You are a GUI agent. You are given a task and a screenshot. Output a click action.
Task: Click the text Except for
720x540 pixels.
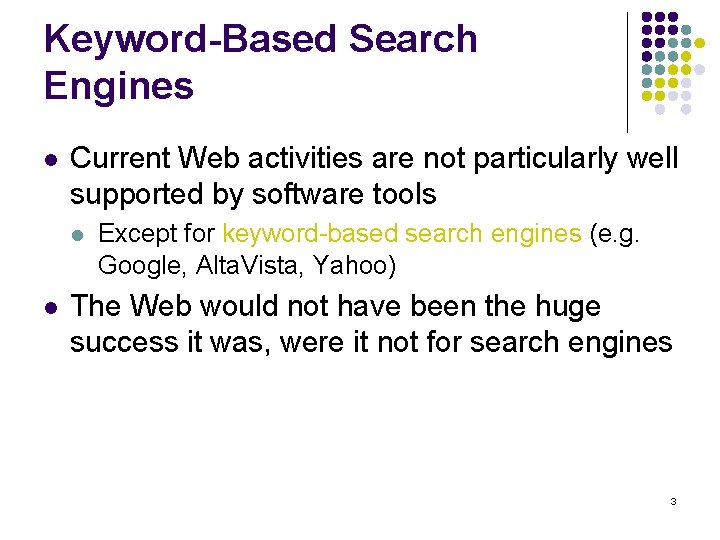click(x=157, y=234)
